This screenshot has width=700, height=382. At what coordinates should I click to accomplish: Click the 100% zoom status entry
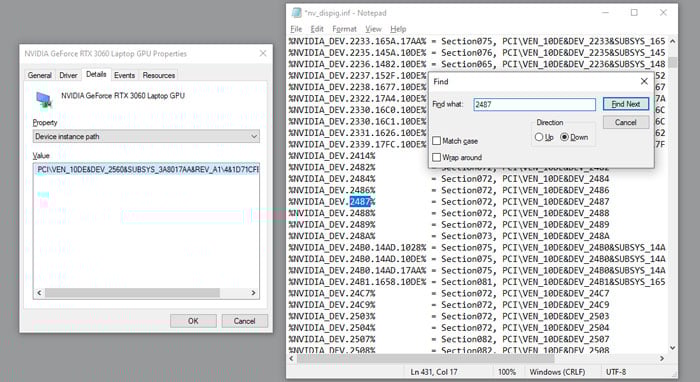click(x=507, y=372)
